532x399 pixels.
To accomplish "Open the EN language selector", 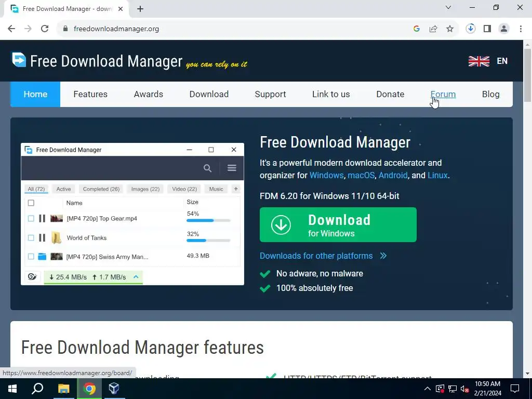I will click(x=502, y=61).
